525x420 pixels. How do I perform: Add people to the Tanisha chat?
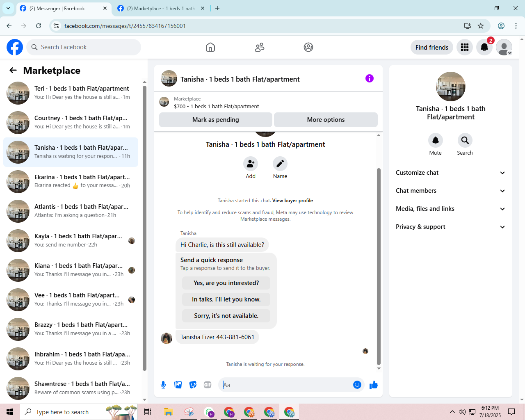coord(251,164)
